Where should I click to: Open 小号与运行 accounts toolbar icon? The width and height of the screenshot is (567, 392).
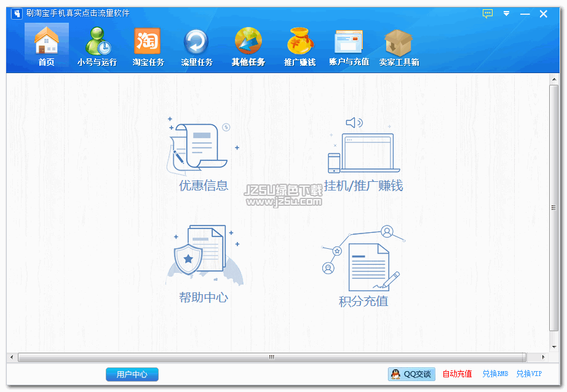coord(97,45)
